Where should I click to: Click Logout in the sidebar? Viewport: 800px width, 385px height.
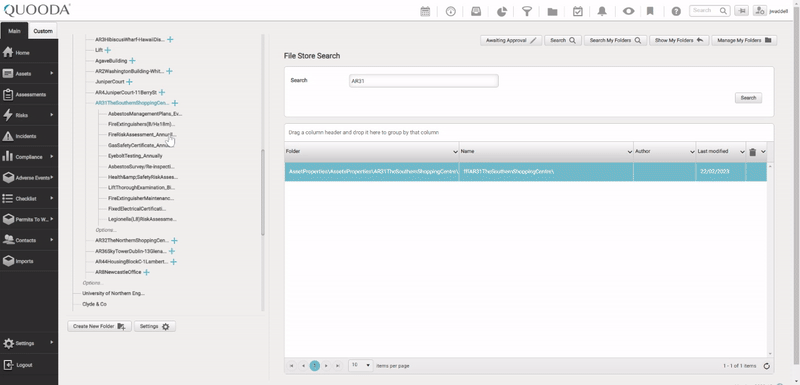[29, 365]
